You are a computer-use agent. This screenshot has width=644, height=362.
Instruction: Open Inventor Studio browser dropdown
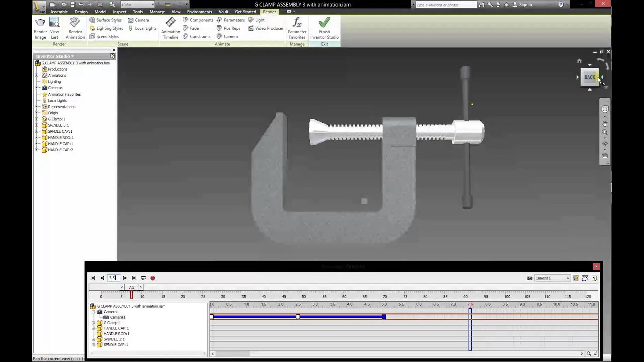tap(55, 56)
